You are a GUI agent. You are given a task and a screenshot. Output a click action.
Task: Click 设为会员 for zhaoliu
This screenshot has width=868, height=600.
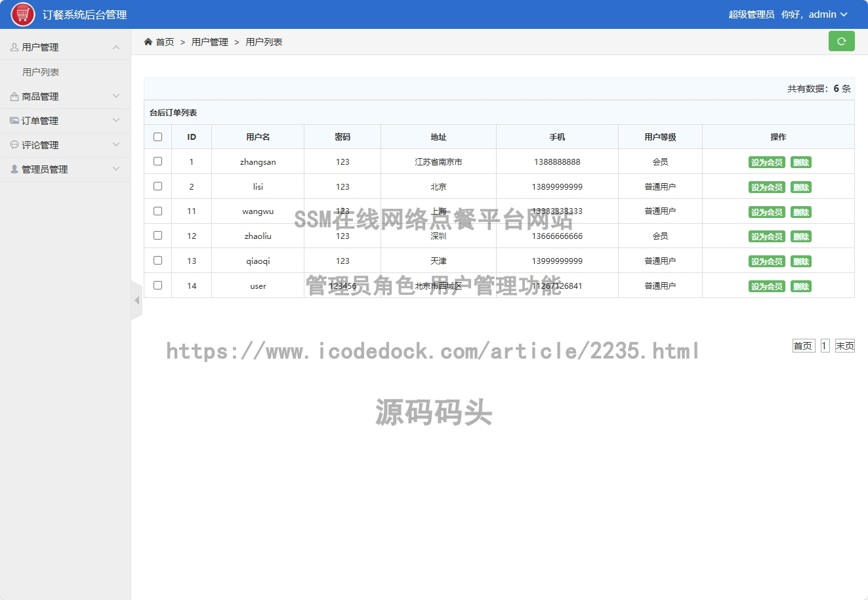click(766, 236)
